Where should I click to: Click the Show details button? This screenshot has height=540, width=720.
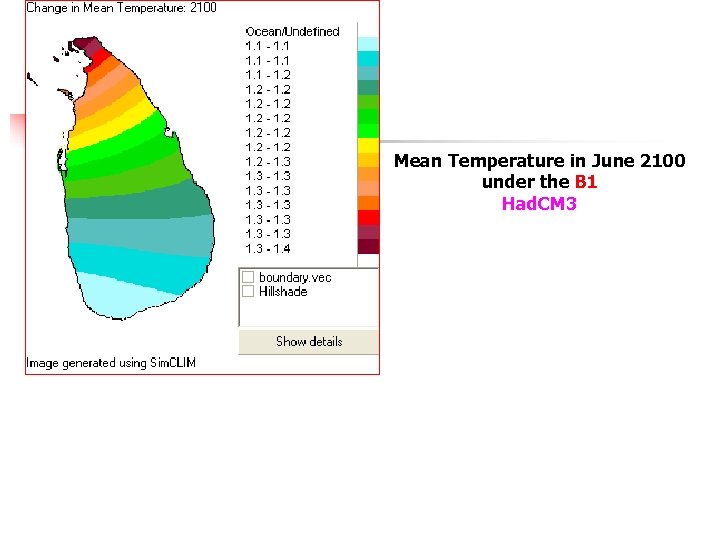point(309,342)
